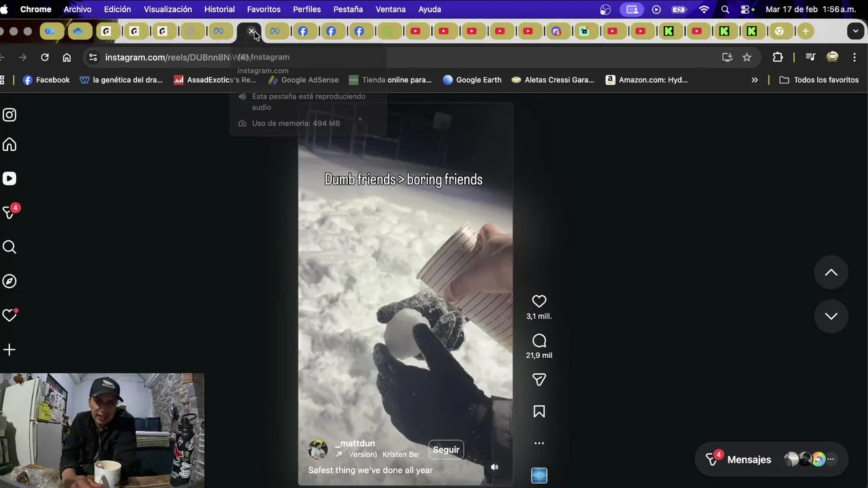Open Spotlight search in menu bar

tap(725, 9)
